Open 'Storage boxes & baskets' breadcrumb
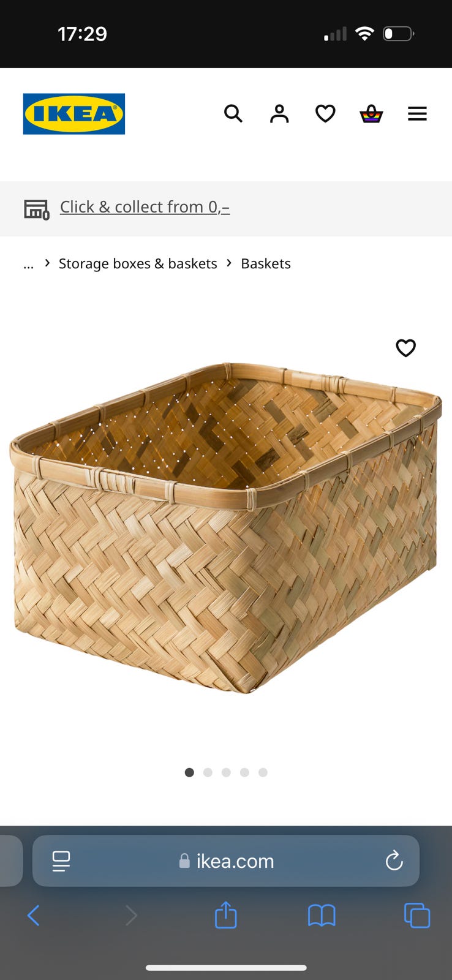452x980 pixels. coord(138,263)
